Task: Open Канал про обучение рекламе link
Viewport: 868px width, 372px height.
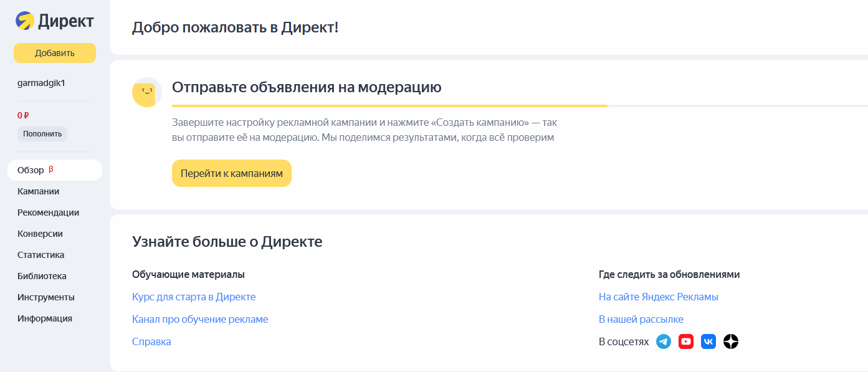Action: [x=200, y=320]
